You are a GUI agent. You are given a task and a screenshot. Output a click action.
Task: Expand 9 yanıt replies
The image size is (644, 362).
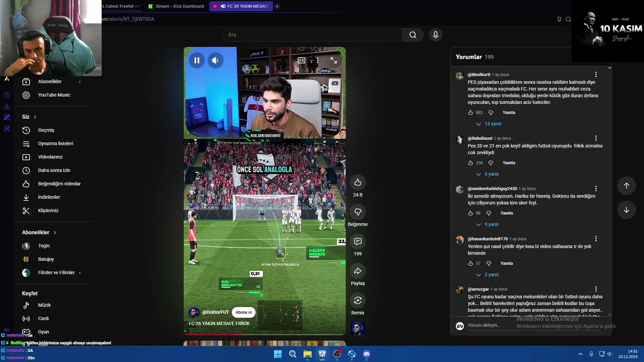pyautogui.click(x=487, y=224)
